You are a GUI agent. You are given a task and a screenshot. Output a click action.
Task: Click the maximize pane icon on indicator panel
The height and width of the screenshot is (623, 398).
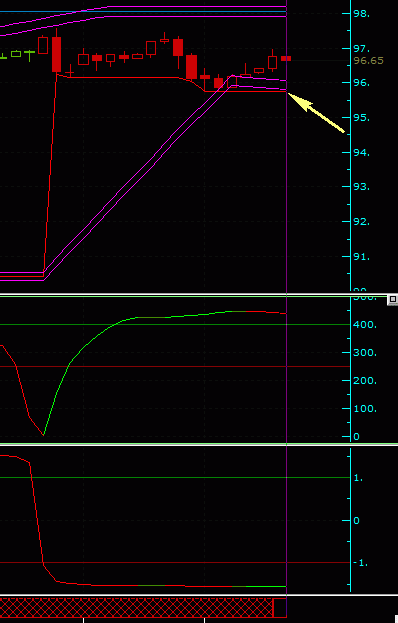pyautogui.click(x=392, y=300)
